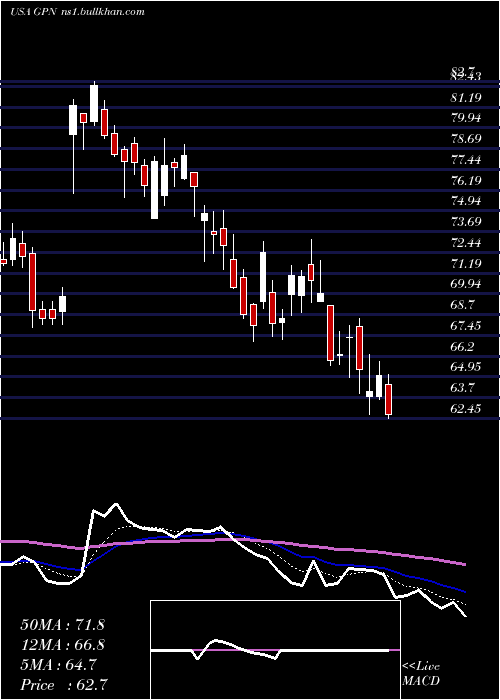Click the 81.19 price axis label
This screenshot has height=700, width=500.
(466, 98)
